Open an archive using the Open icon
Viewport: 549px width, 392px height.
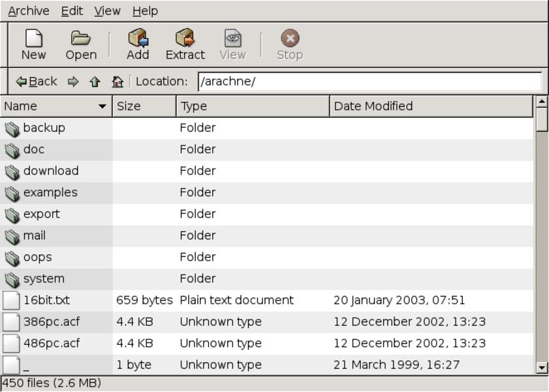[x=81, y=39]
